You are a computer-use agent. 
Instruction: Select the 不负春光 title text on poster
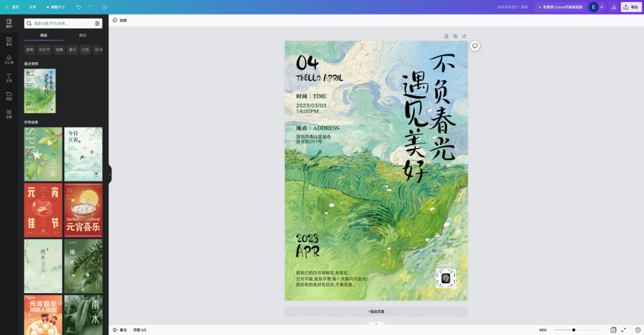(x=442, y=107)
